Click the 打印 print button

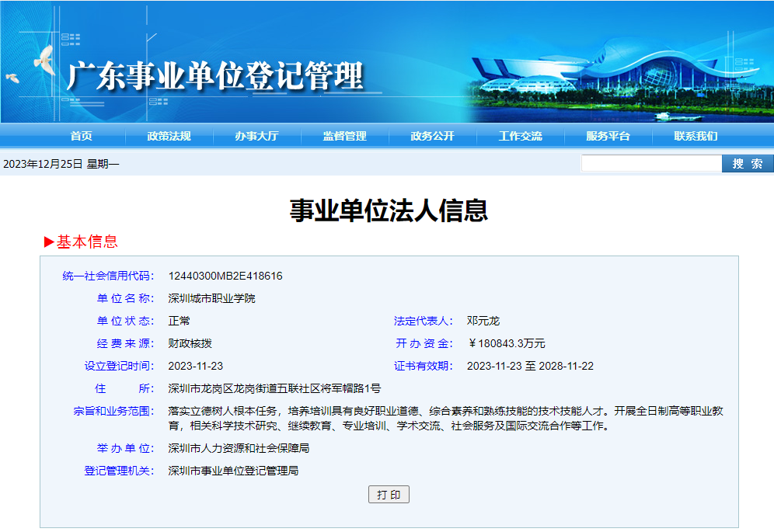(389, 495)
